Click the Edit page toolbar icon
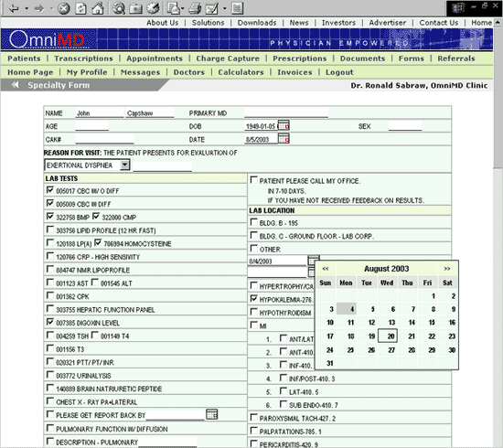 212,8
